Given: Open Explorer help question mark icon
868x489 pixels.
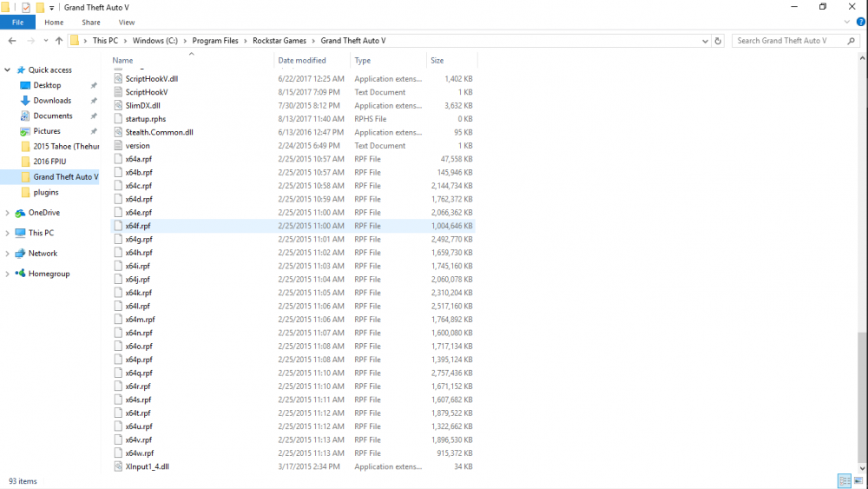Looking at the screenshot, I should click(x=860, y=23).
